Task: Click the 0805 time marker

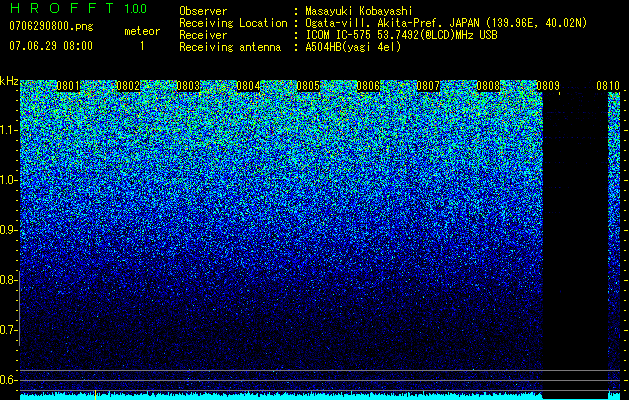Action: click(x=308, y=86)
